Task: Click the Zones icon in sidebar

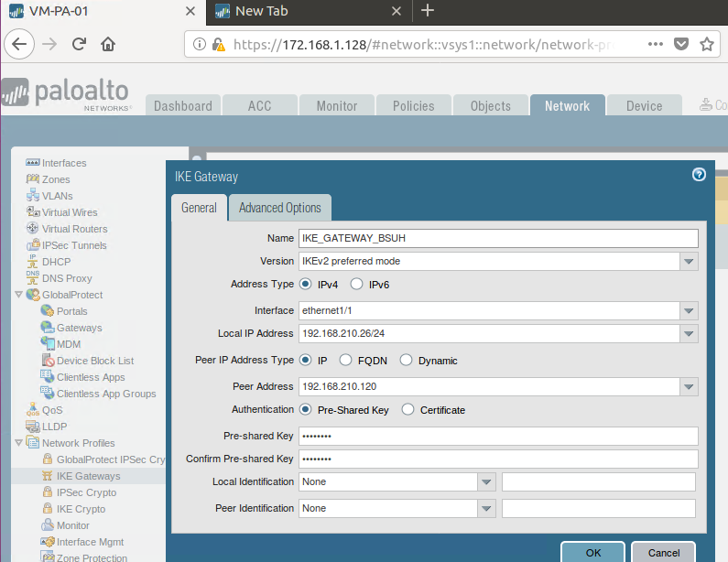Action: [x=34, y=179]
